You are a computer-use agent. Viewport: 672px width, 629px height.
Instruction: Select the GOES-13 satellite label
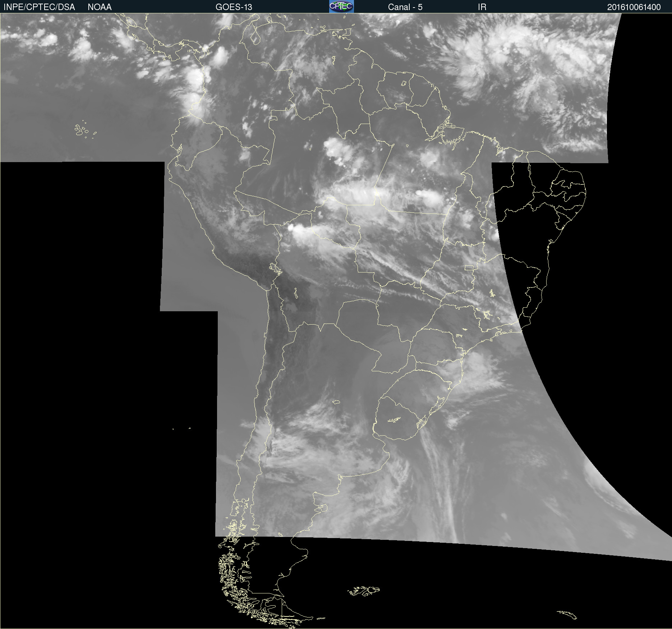pyautogui.click(x=234, y=7)
